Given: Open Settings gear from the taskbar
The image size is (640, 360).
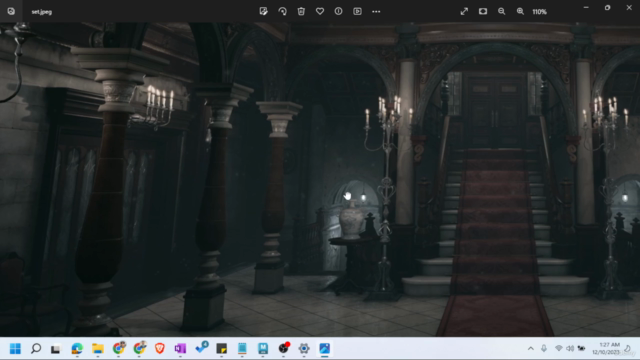Looking at the screenshot, I should [x=304, y=349].
